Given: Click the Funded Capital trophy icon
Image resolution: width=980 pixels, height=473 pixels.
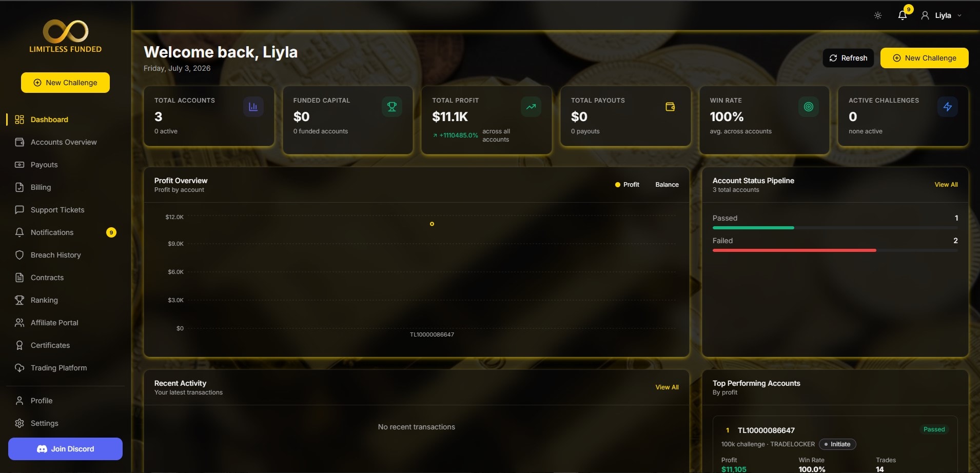Looking at the screenshot, I should tap(392, 107).
